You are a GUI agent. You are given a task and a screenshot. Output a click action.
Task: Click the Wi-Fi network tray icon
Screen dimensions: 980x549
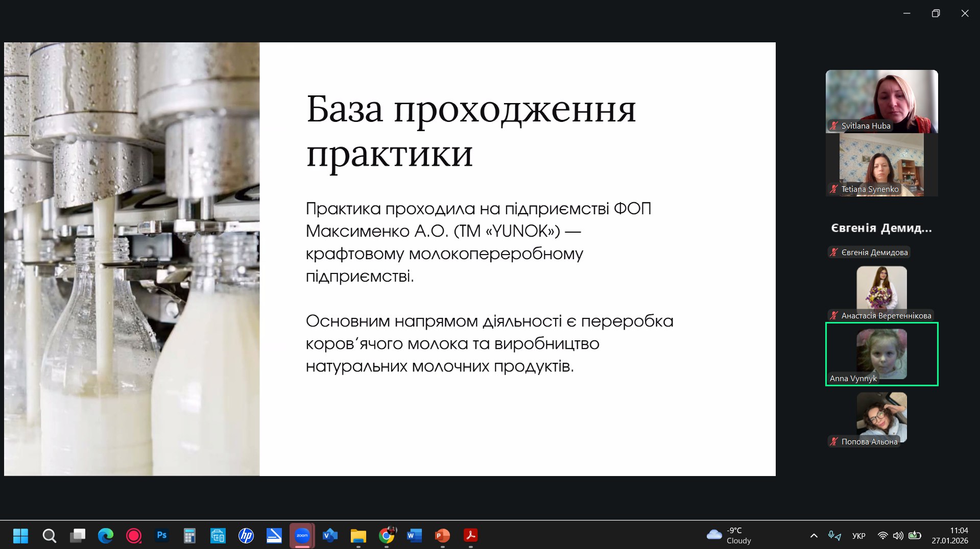click(x=882, y=535)
